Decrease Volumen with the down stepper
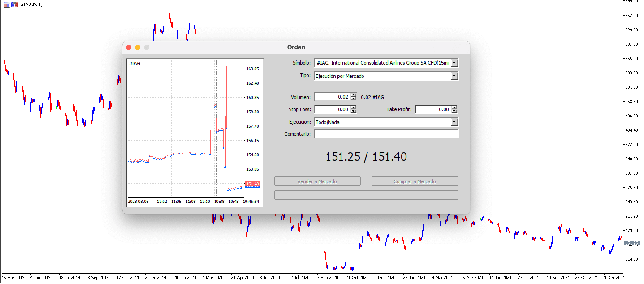The image size is (644, 284). click(353, 99)
